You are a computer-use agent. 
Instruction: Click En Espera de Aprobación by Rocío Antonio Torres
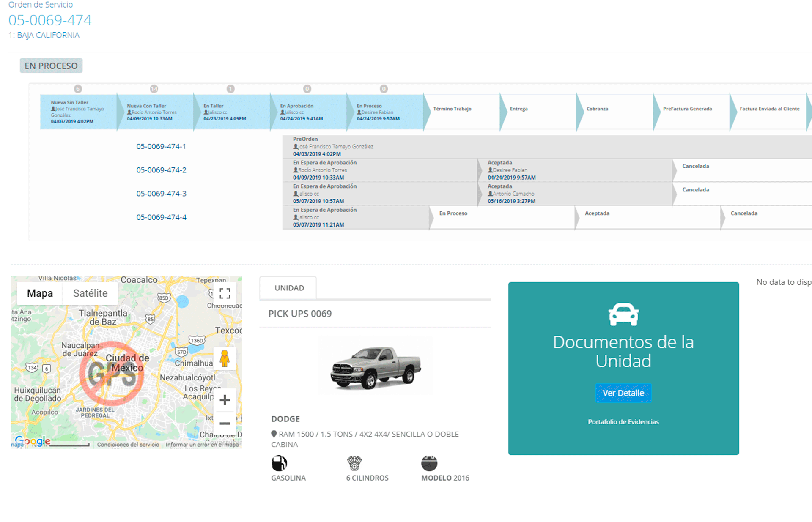click(x=380, y=170)
